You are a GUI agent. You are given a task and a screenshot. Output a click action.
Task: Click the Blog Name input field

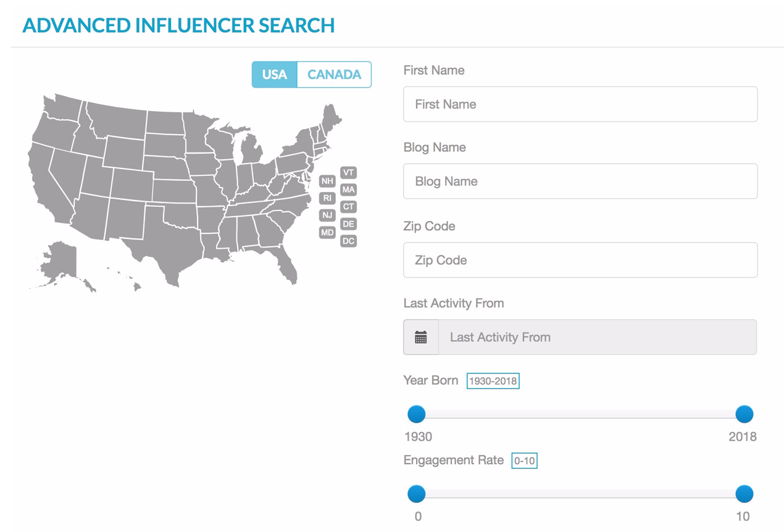click(580, 181)
